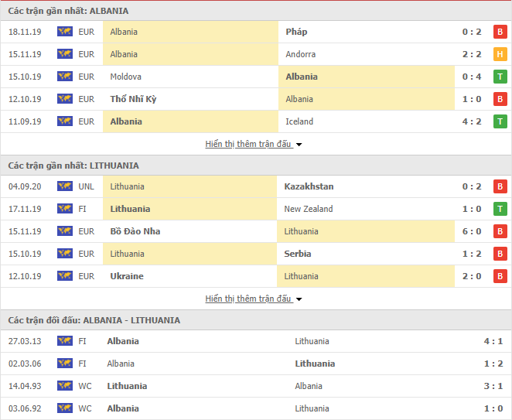Expand more Lithuania matches via dropdown arrow
The width and height of the screenshot is (512, 420).
click(x=299, y=299)
